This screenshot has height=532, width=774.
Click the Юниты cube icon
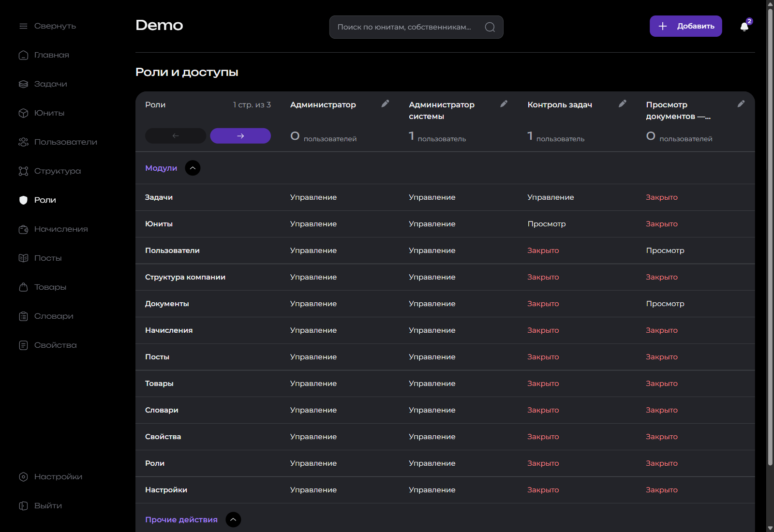(23, 113)
